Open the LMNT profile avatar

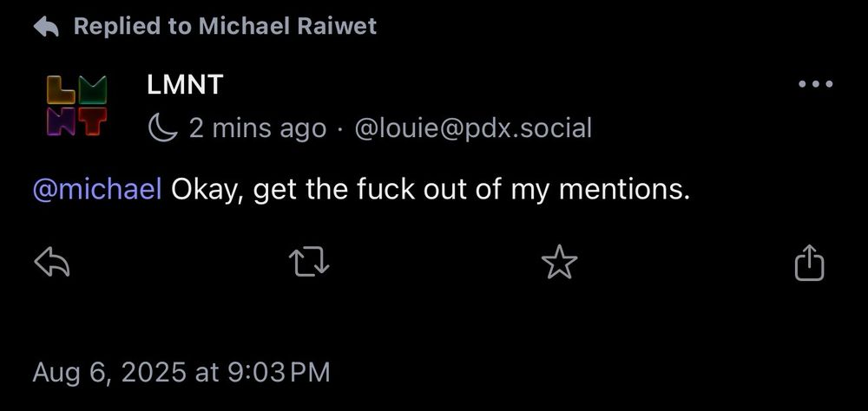[77, 106]
